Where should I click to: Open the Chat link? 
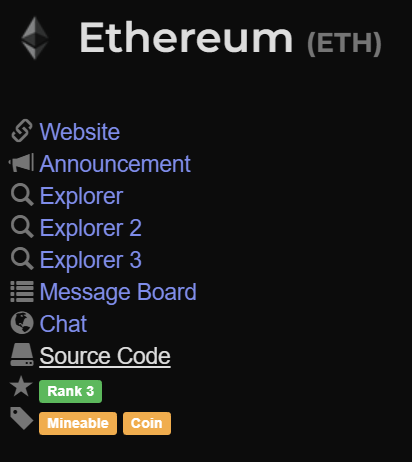point(63,324)
